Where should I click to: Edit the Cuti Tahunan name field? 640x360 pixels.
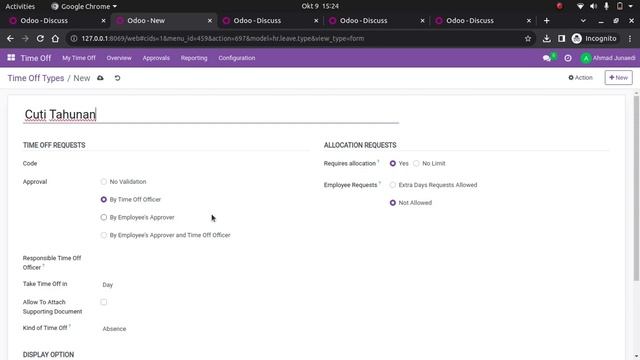pos(211,115)
